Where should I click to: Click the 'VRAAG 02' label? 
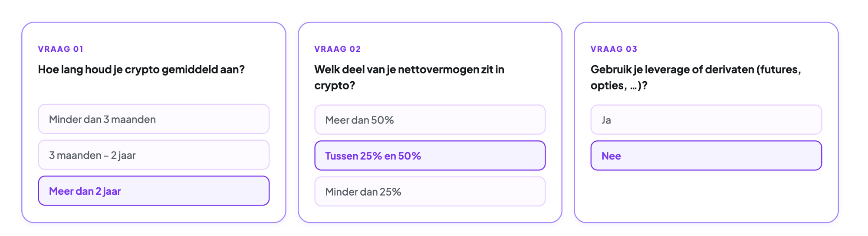[338, 49]
